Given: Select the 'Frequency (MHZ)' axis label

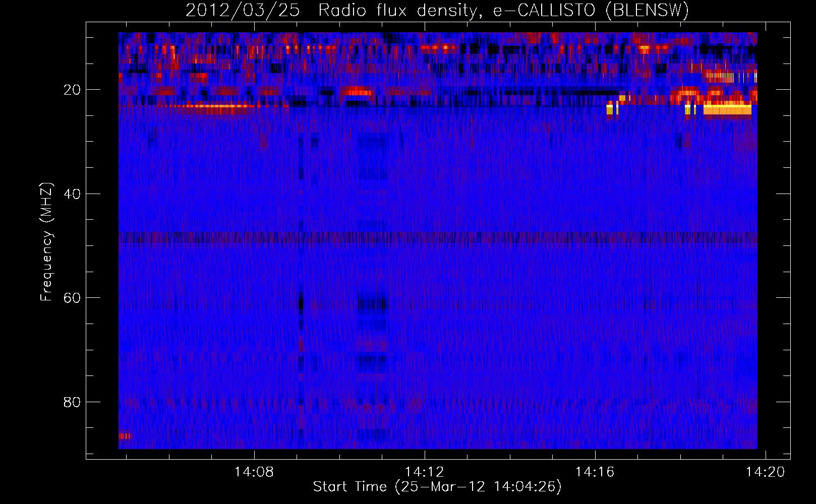Looking at the screenshot, I should pyautogui.click(x=46, y=242).
